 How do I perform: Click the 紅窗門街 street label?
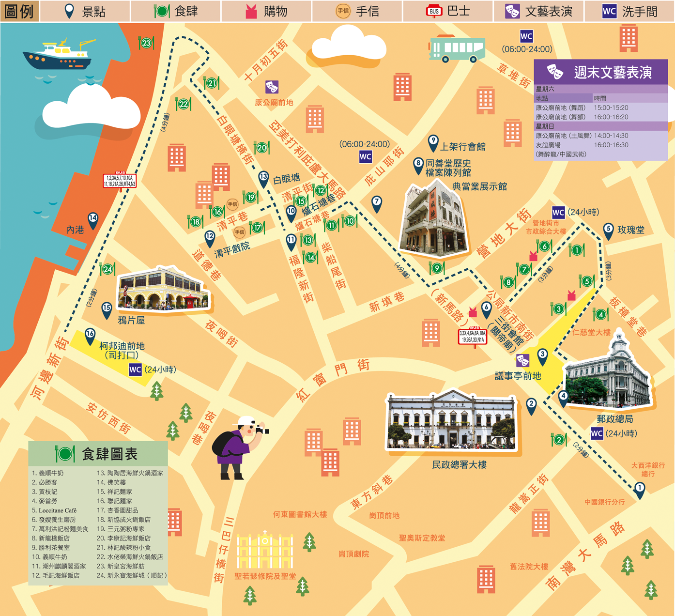pos(333,380)
